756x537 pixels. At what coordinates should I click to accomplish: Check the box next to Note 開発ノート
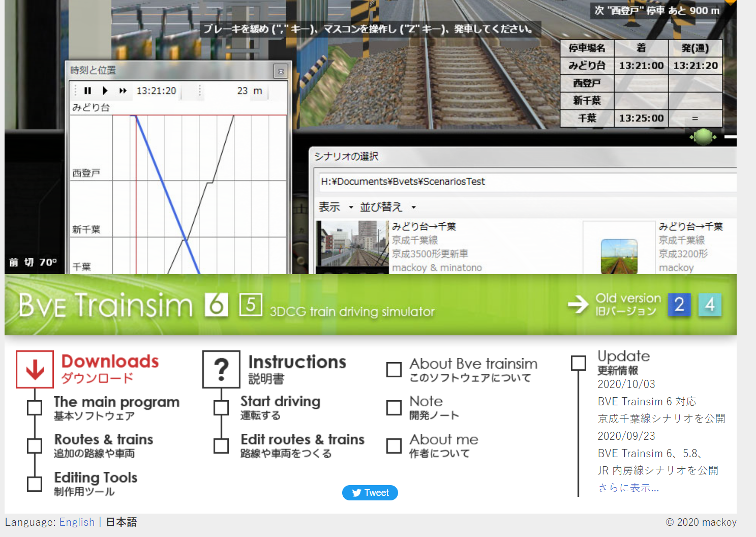point(394,407)
